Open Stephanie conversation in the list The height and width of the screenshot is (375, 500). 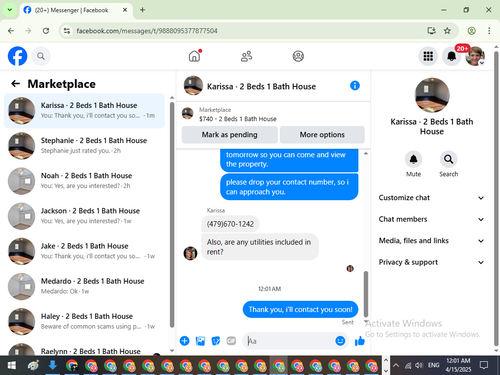pyautogui.click(x=84, y=146)
